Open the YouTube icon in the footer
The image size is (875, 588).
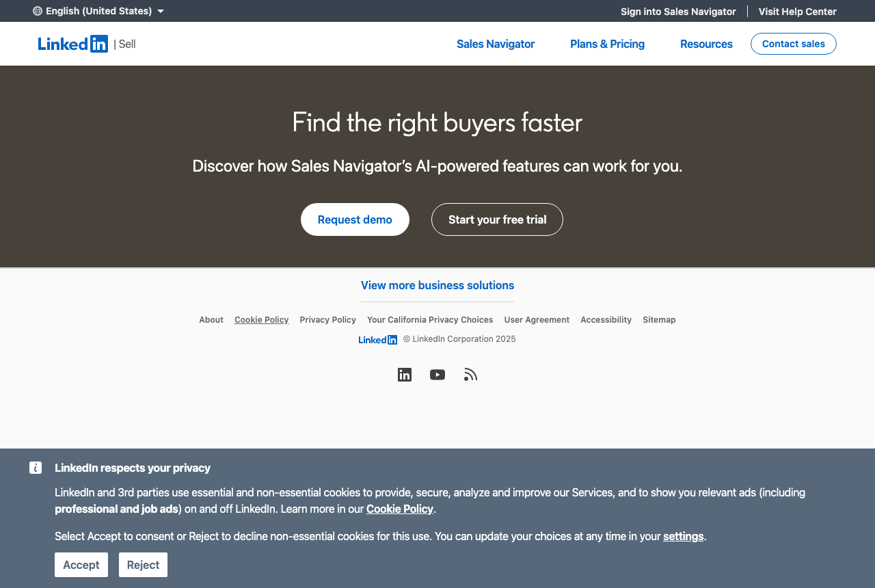pyautogui.click(x=437, y=375)
